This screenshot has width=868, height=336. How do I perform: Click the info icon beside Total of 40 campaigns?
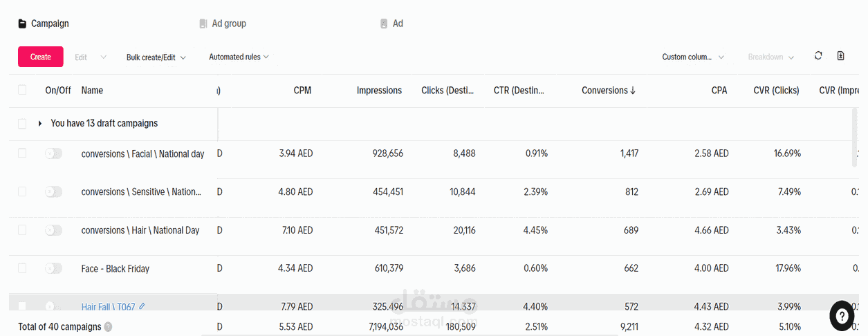(x=109, y=327)
